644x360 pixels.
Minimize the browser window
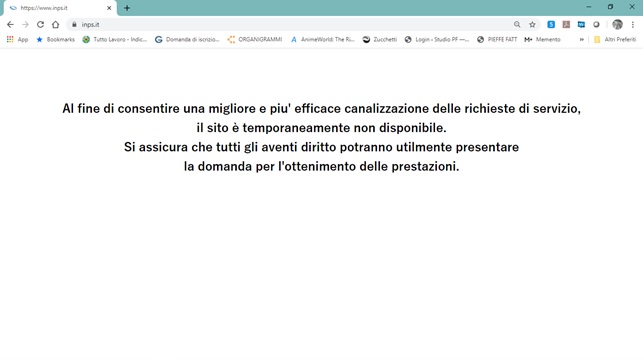click(589, 7)
